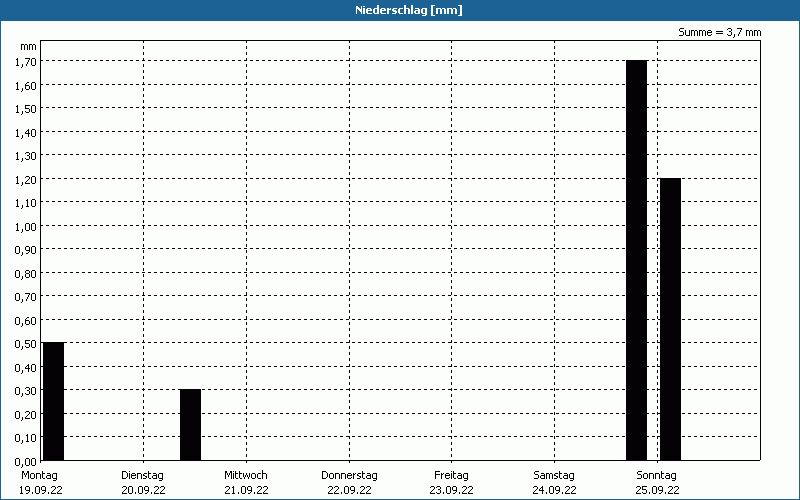Click the date 21.09.22
This screenshot has height=500, width=800.
pos(246,490)
